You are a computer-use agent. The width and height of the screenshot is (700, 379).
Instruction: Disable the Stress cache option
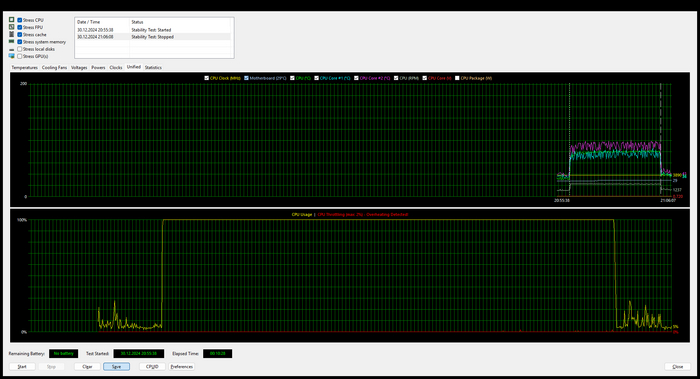click(x=20, y=34)
